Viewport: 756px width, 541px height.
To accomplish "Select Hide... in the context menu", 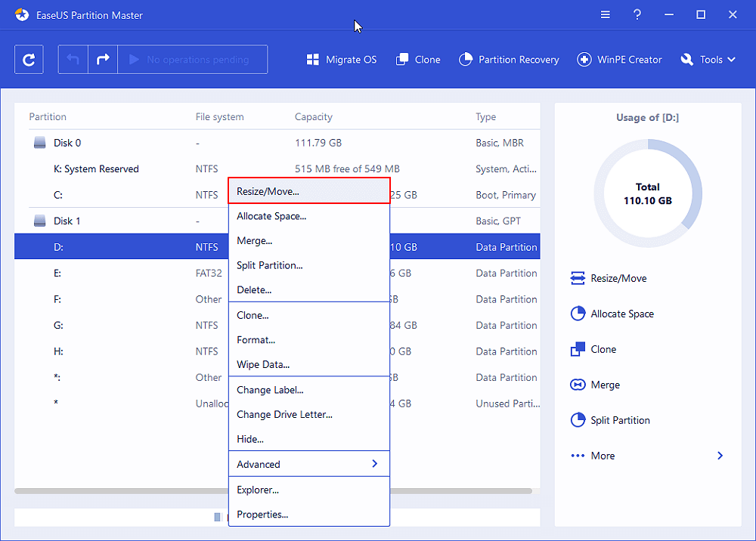I will click(309, 439).
